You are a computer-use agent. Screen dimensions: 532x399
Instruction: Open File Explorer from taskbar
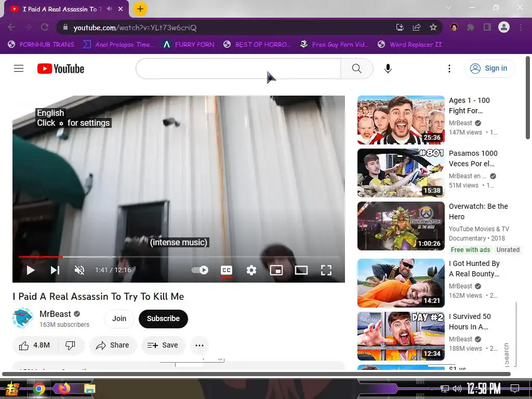point(89,389)
